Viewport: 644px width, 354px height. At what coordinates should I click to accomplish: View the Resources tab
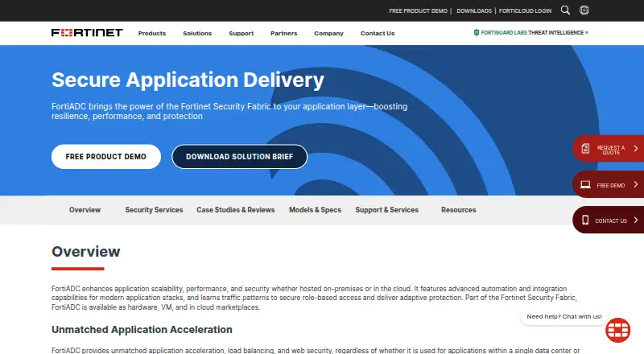click(458, 210)
